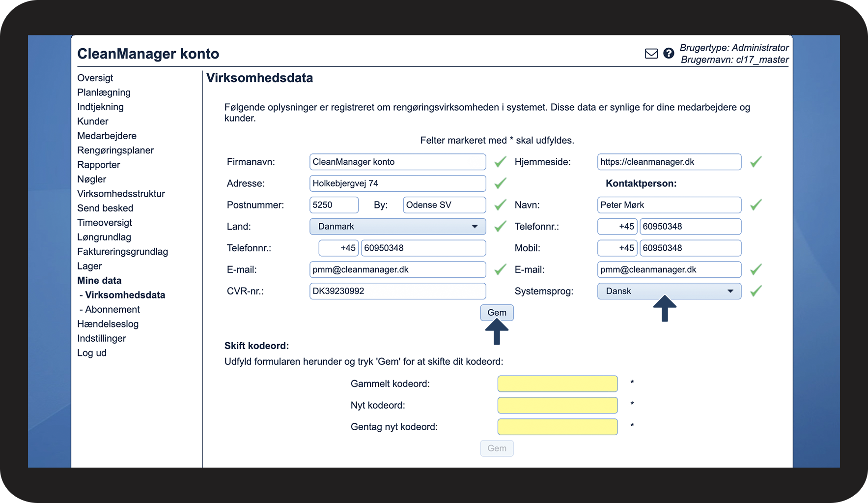Click the green checkmark beside Hjemmeside field
Screen dimensions: 868x503
pyautogui.click(x=756, y=162)
